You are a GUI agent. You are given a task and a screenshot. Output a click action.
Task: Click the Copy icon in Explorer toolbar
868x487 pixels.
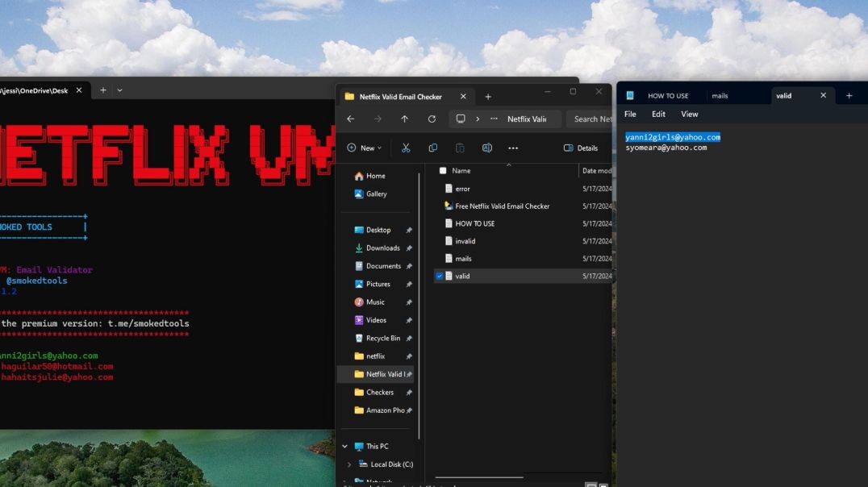pos(433,148)
